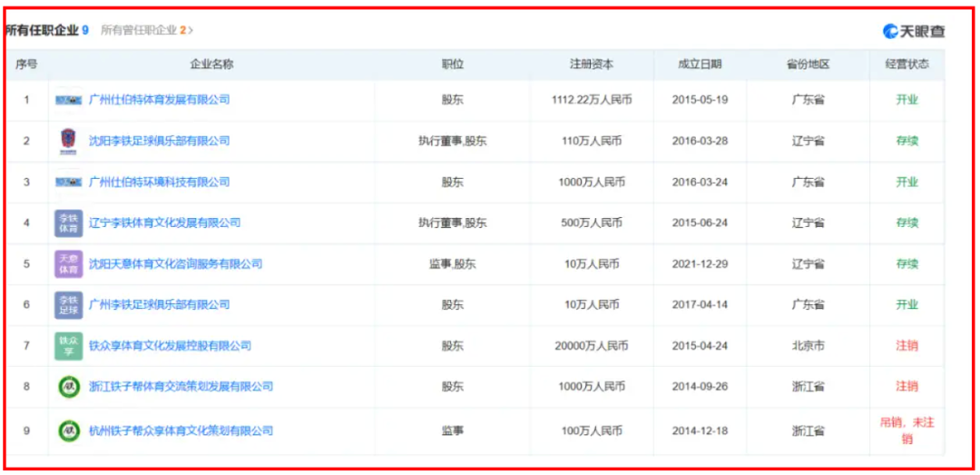Viewport: 980px width, 475px height.
Task: Click the 省份地区 column header
Action: pyautogui.click(x=808, y=64)
